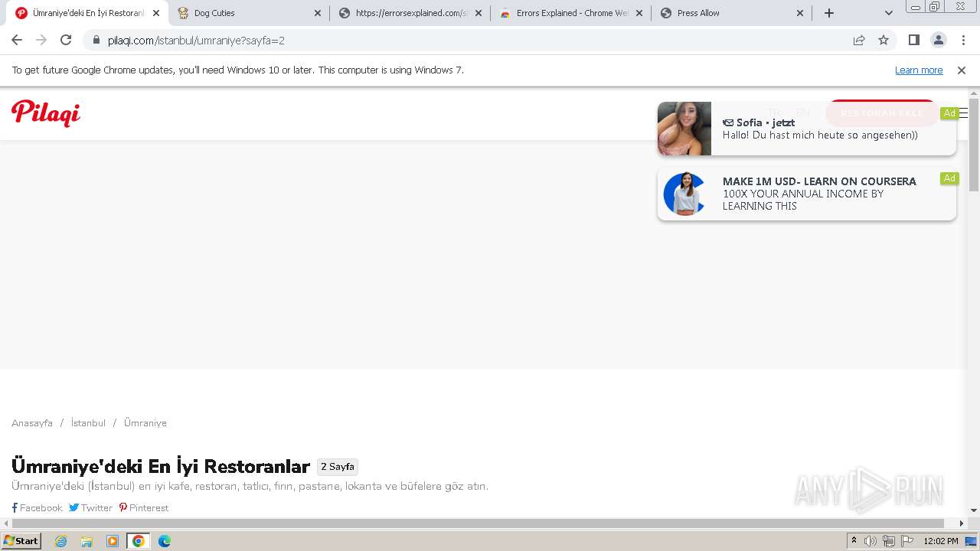Switch to the Press Allow tab

(732, 13)
